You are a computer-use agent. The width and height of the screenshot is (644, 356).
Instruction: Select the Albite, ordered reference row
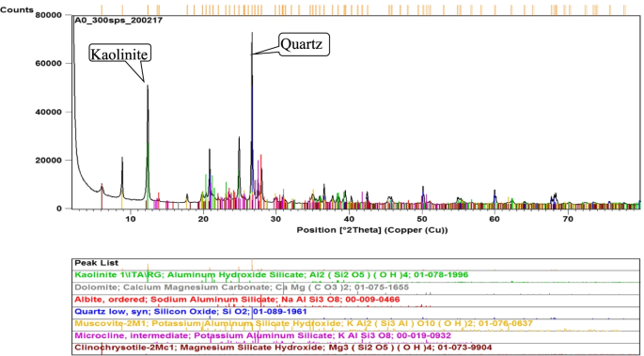point(356,301)
